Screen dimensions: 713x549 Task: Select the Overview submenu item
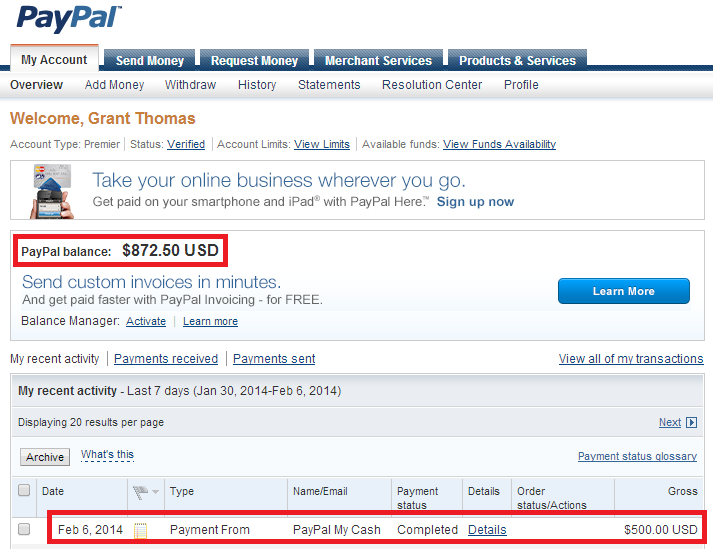tap(36, 85)
